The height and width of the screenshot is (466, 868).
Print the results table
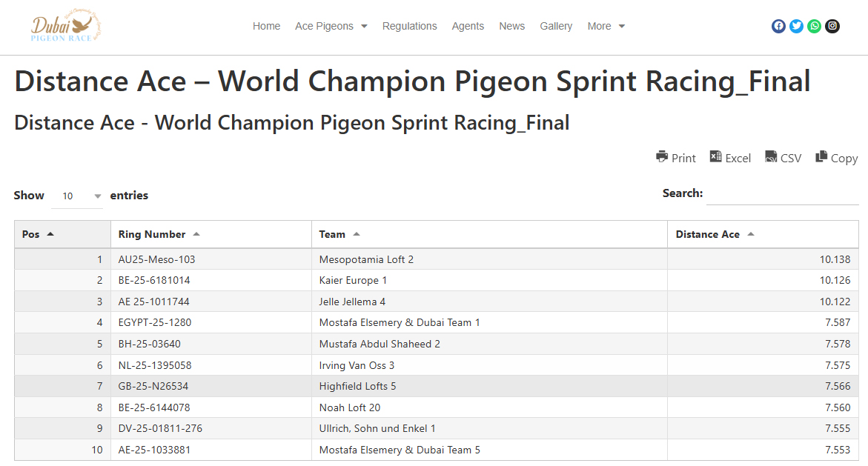pyautogui.click(x=676, y=157)
